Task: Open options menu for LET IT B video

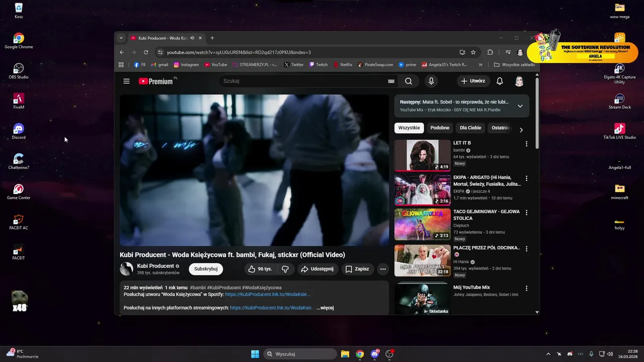Action: (x=527, y=144)
